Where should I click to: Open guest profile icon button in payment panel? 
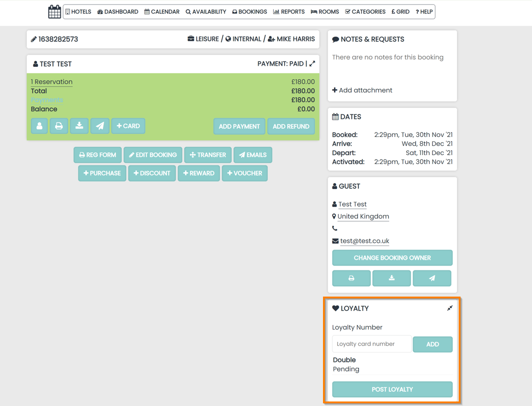(x=39, y=126)
